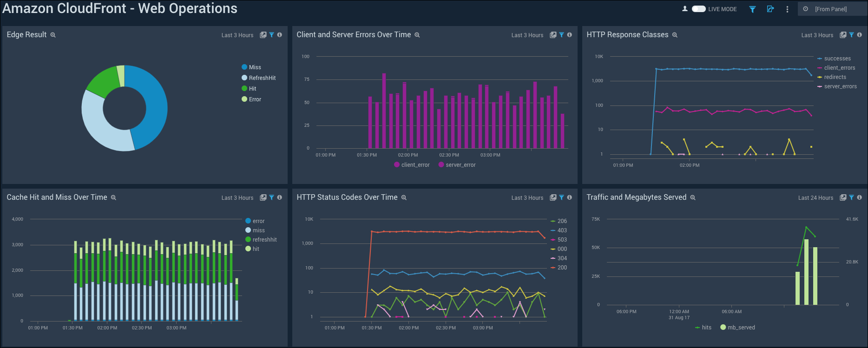Click the HTTP Response Classes panel title

coord(627,35)
